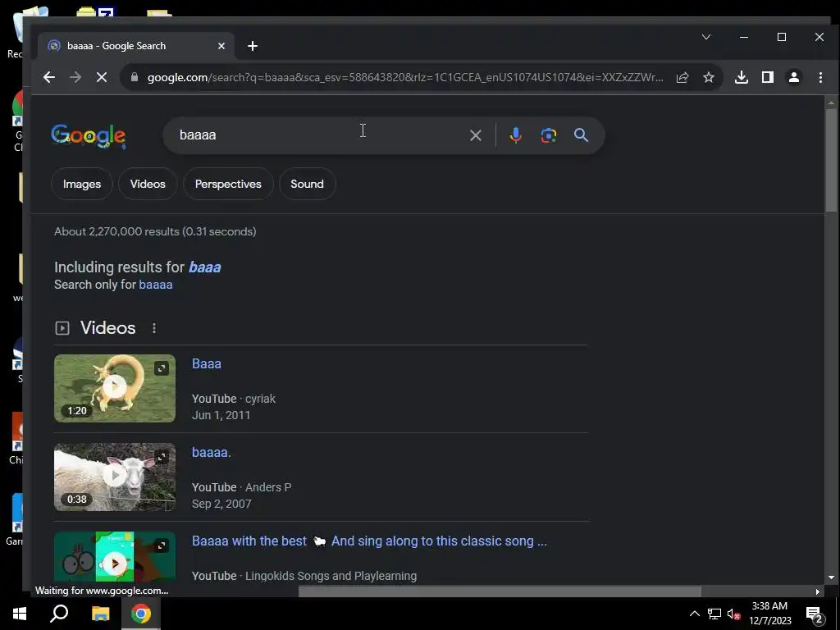Play the 0:38 sheep video thumbnail

pos(115,477)
